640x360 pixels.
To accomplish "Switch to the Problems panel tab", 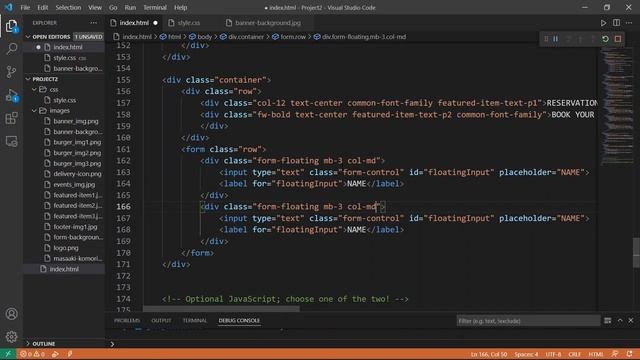I will coord(127,321).
